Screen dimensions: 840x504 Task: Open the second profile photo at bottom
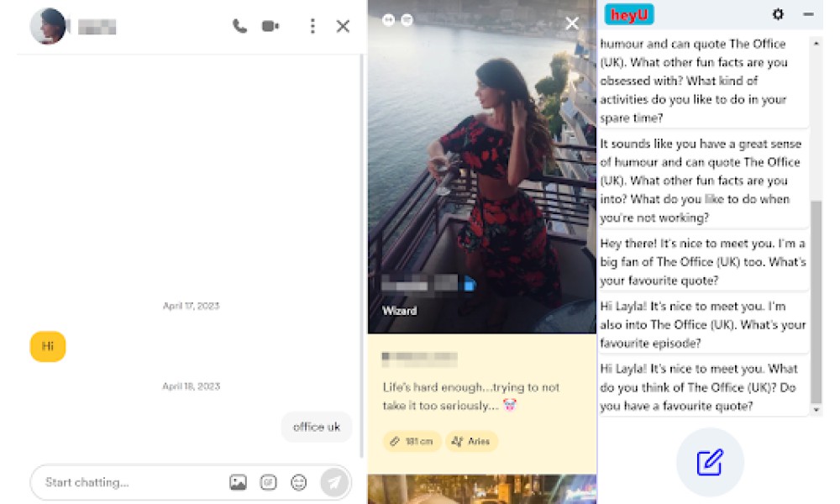481,489
